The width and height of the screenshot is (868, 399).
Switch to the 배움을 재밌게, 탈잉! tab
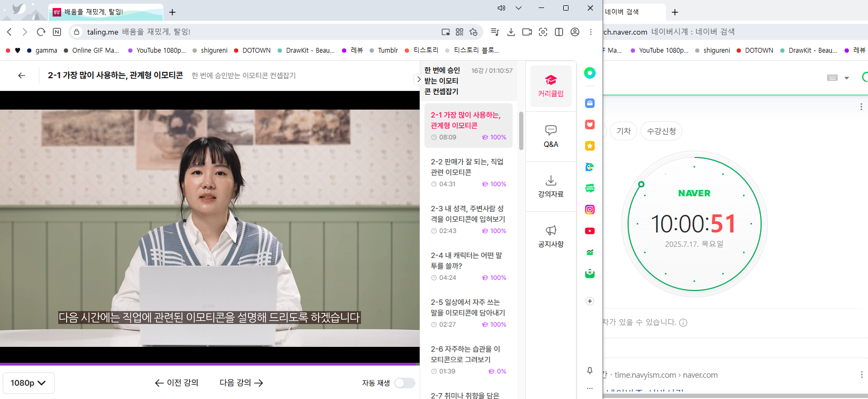pyautogui.click(x=106, y=12)
